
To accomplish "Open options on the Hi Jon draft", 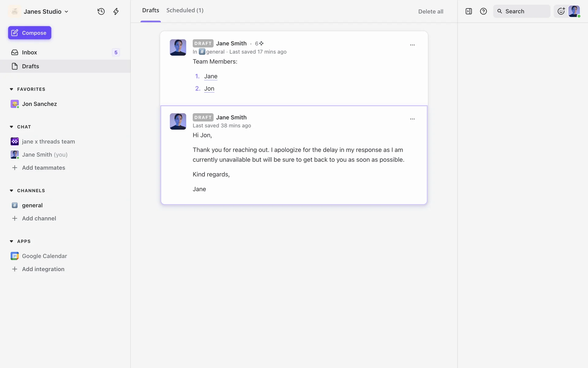I will pos(412,119).
